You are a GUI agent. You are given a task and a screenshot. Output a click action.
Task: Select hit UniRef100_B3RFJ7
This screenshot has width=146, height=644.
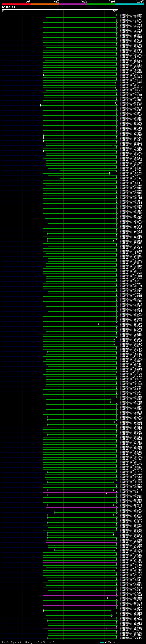coord(131,90)
